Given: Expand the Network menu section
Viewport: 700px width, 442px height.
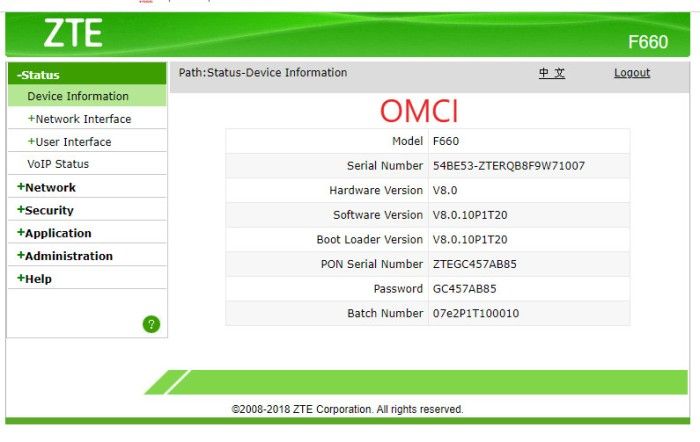Looking at the screenshot, I should [46, 187].
